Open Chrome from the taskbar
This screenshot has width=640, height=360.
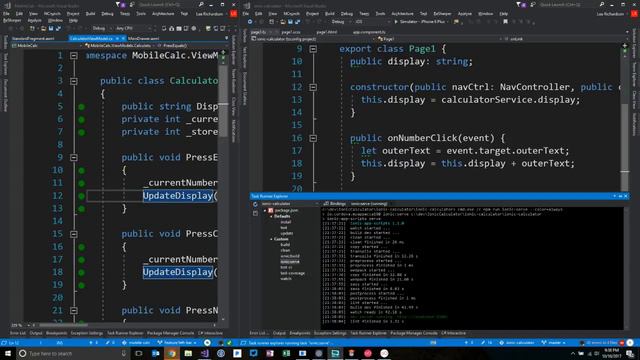pos(172,353)
